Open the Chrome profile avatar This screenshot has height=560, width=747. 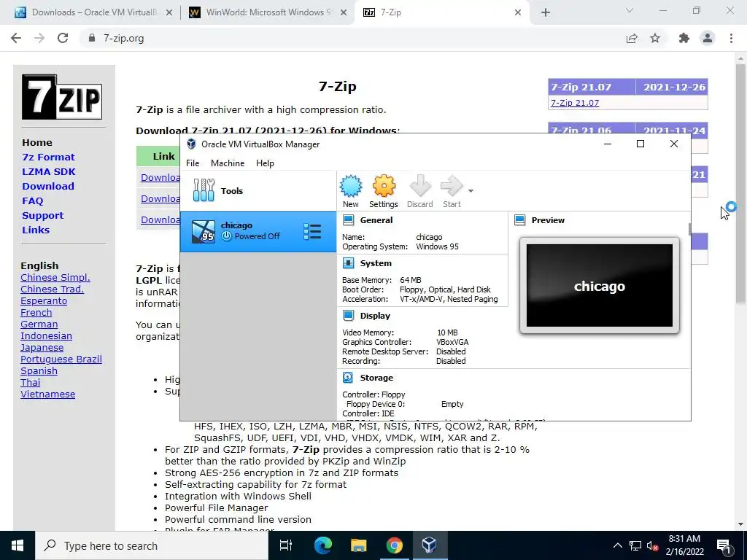708,38
